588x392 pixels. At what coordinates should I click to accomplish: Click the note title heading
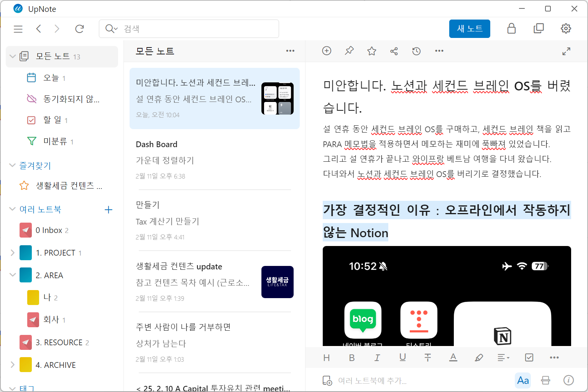click(447, 97)
